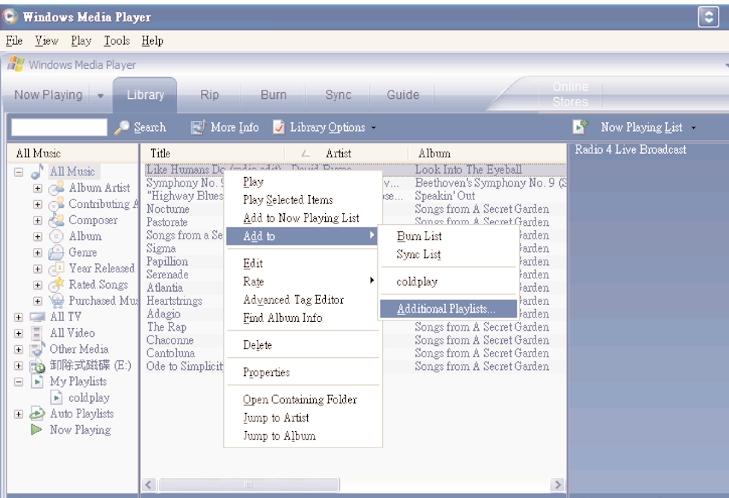Viewport: 729px width, 498px height.
Task: Open the Rate submenu
Action: (x=302, y=282)
